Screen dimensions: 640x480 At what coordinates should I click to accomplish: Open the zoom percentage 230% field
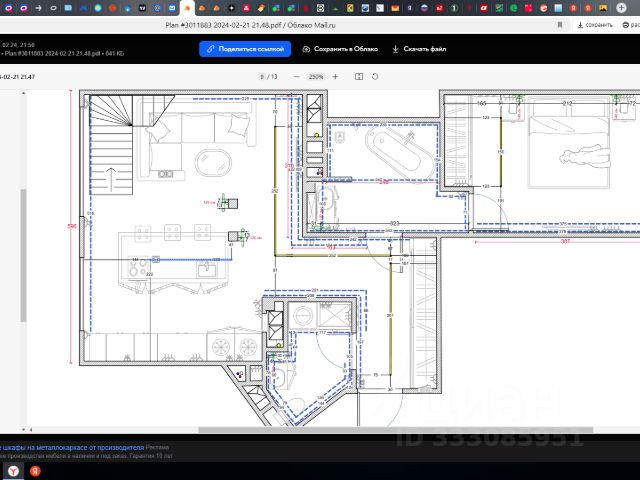tap(316, 77)
